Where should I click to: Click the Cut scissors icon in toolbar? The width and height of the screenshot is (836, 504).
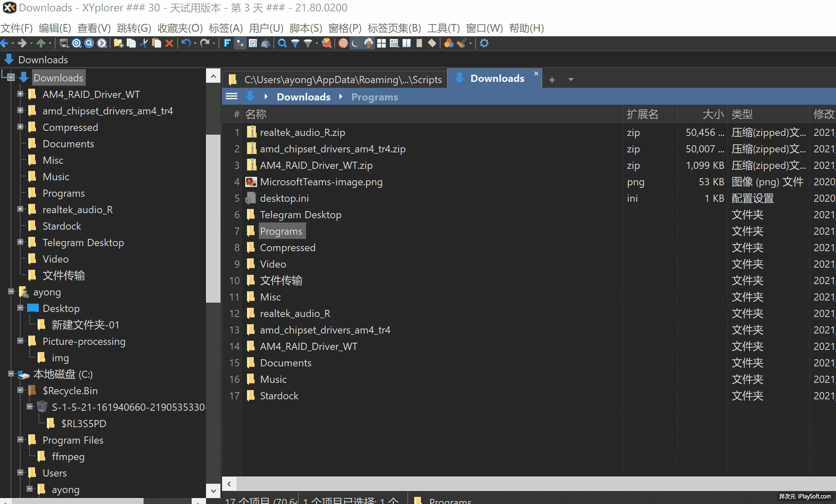click(x=144, y=43)
